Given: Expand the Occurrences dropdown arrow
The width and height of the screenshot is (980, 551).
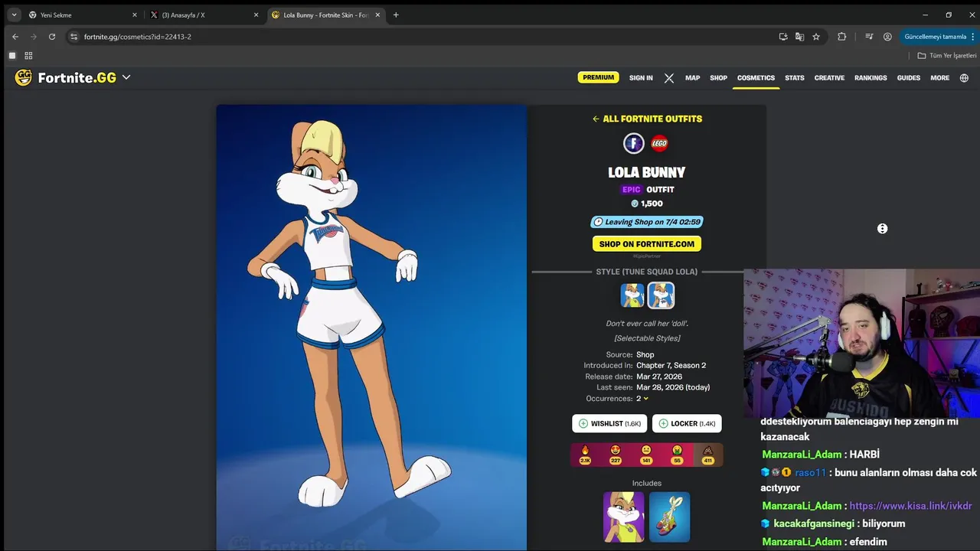Looking at the screenshot, I should pos(646,399).
